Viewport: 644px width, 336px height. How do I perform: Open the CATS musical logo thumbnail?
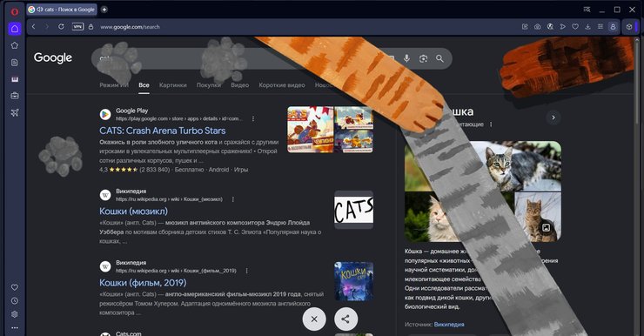pyautogui.click(x=353, y=210)
